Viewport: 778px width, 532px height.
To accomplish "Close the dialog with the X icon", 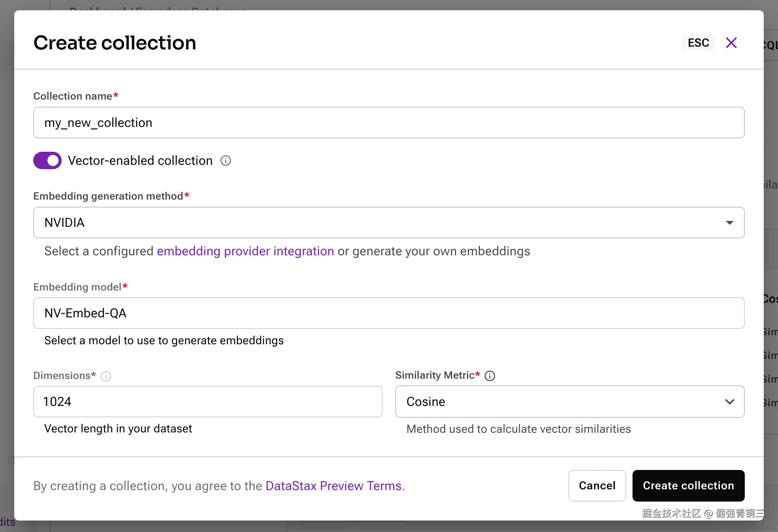I will click(x=731, y=43).
